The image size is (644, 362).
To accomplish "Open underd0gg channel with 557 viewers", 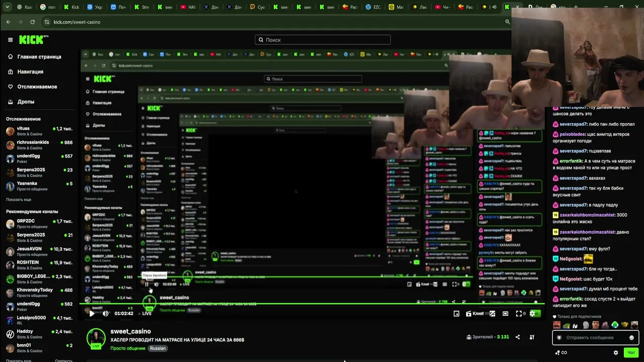I will [39, 159].
